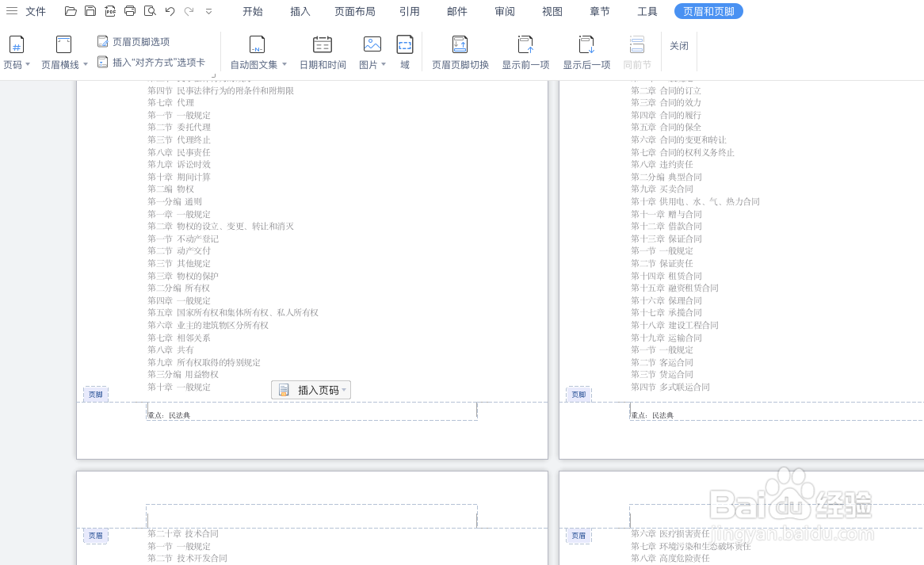Click line 第二编 物权

coord(170,189)
